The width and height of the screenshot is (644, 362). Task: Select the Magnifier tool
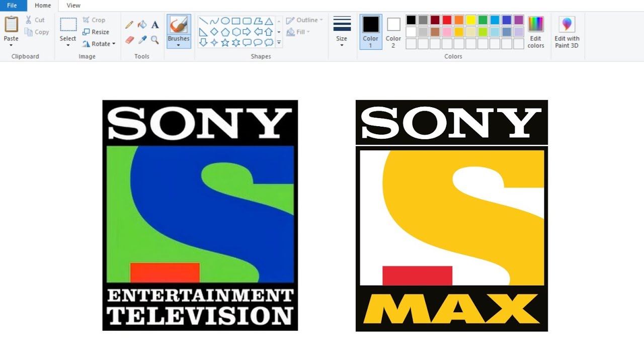click(x=155, y=40)
